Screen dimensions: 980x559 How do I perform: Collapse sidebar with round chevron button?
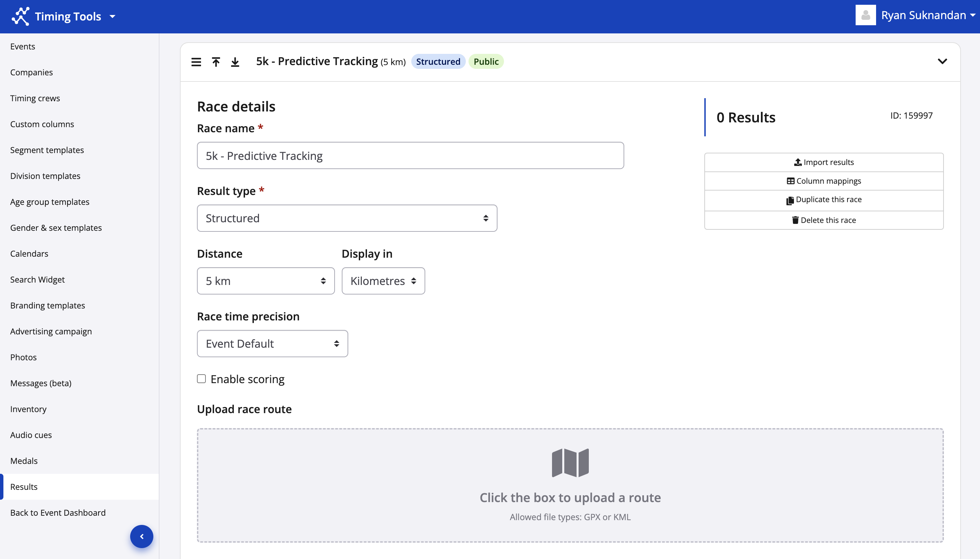(x=142, y=537)
